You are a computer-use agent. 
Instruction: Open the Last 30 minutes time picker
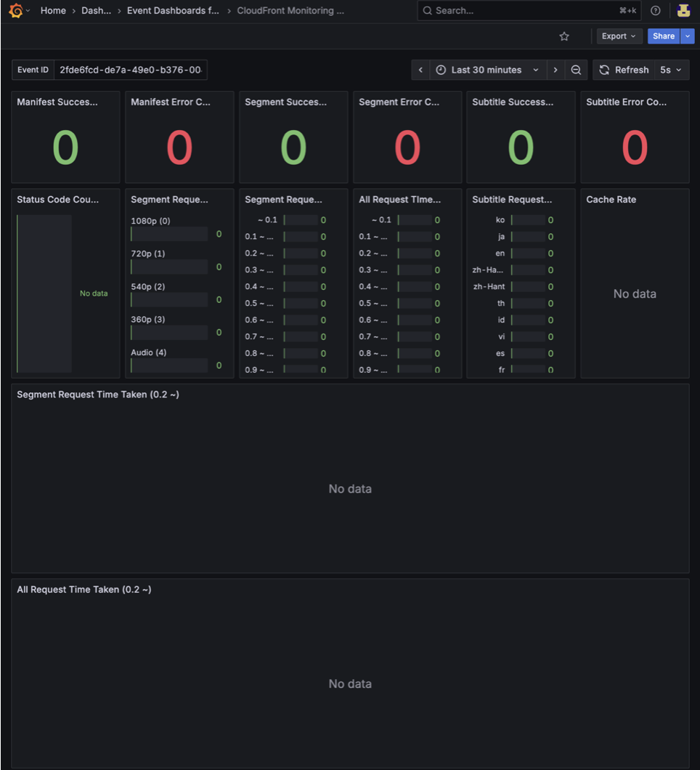coord(487,70)
